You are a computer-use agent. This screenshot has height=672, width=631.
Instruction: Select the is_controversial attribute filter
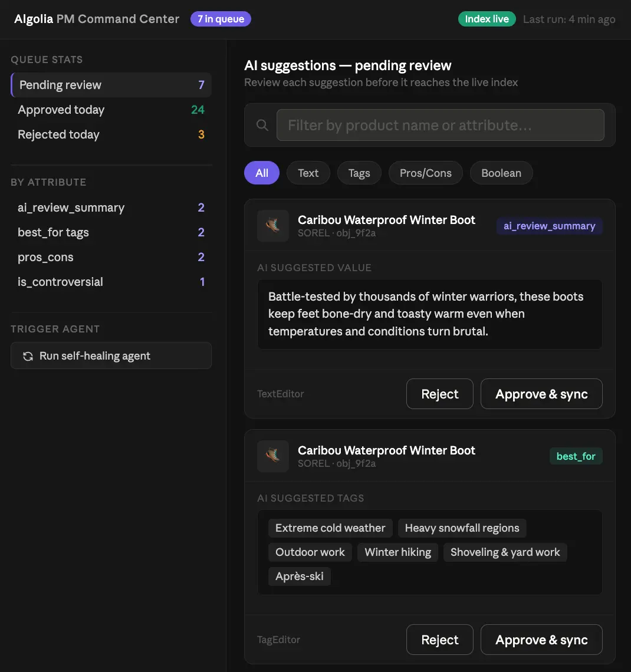coord(111,282)
